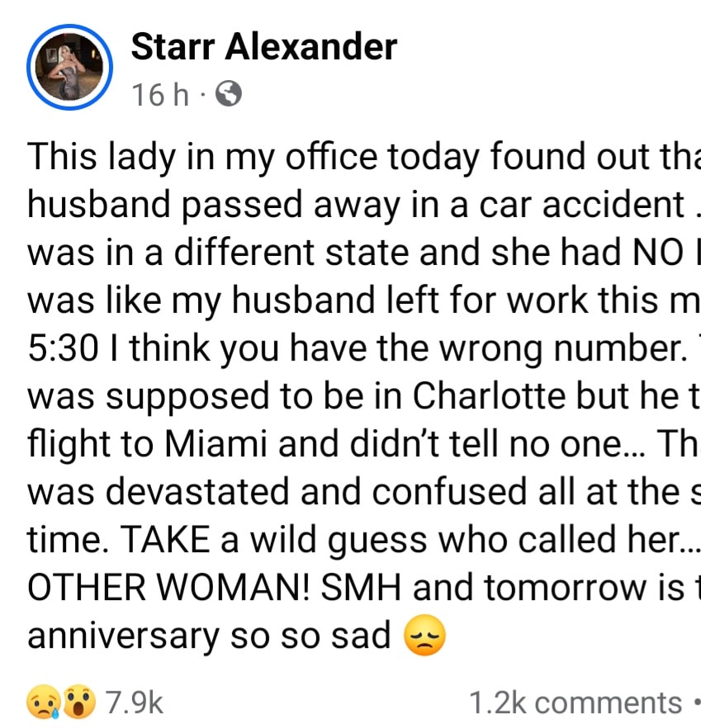701x728 pixels.
Task: Click the word "Charlotte" in the post
Action: [x=482, y=397]
